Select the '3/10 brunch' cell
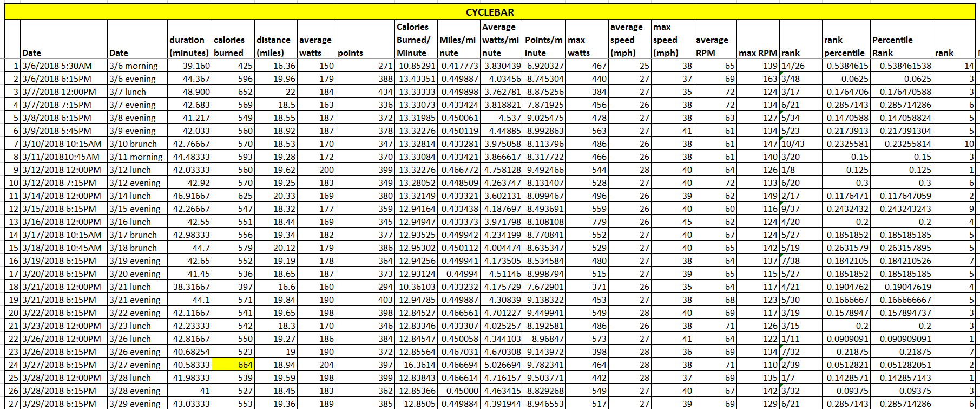This screenshot has height=409, width=980. 137,144
